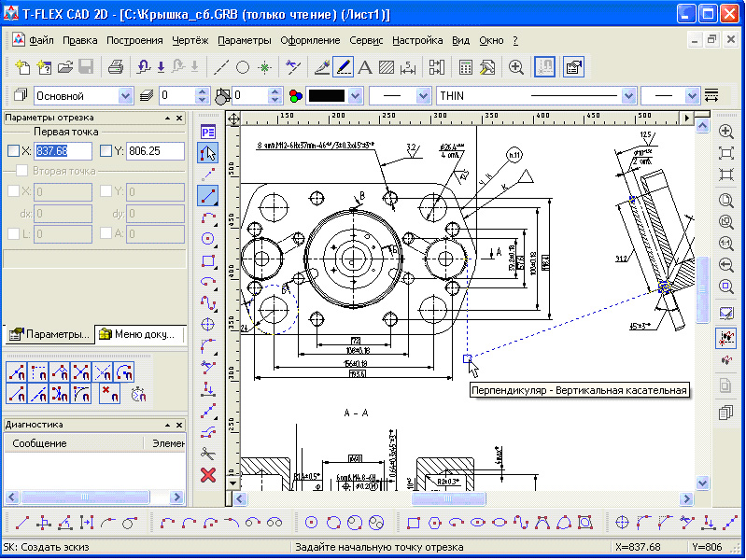Select the Hatch tool
The height and width of the screenshot is (560, 746).
coord(386,67)
